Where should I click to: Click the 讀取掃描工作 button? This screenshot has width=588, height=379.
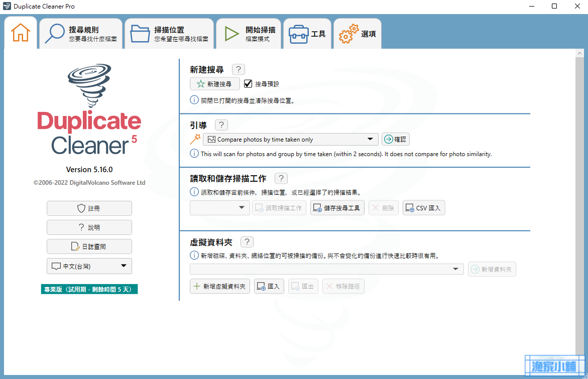point(279,208)
